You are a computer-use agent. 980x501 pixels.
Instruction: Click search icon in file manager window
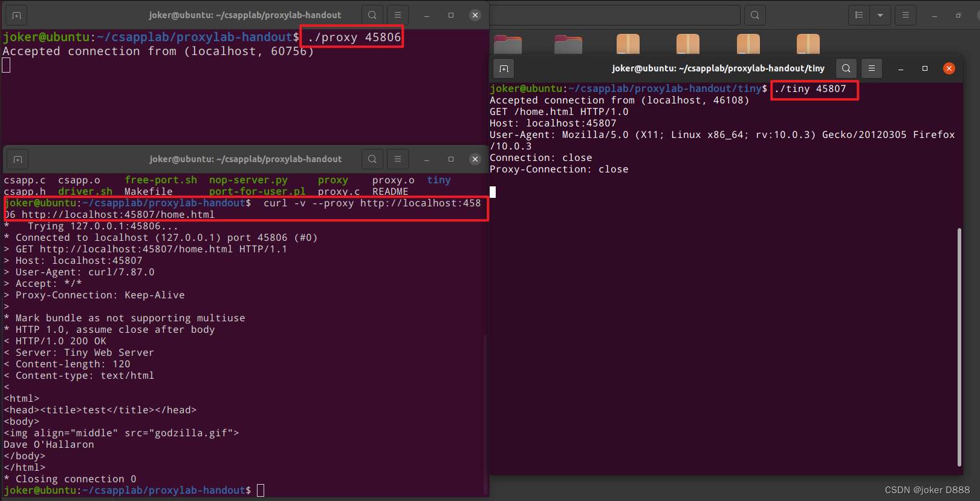[755, 15]
